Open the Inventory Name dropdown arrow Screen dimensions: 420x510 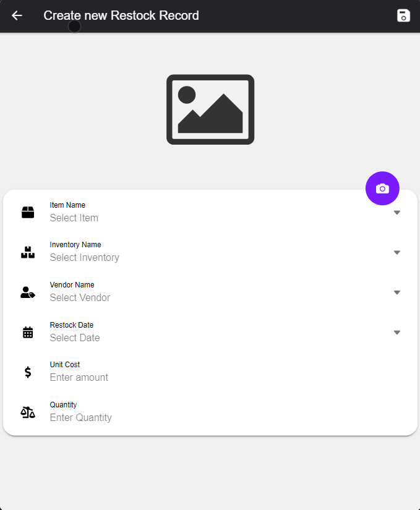pyautogui.click(x=397, y=252)
